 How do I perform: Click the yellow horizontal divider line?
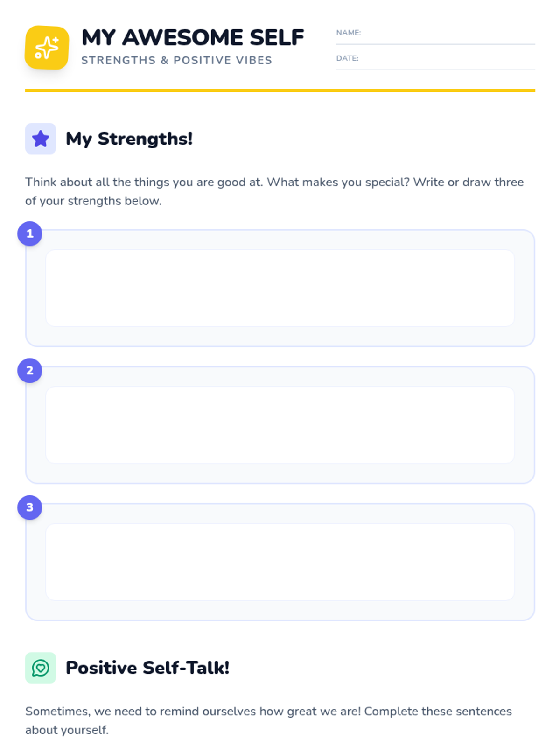coord(280,90)
